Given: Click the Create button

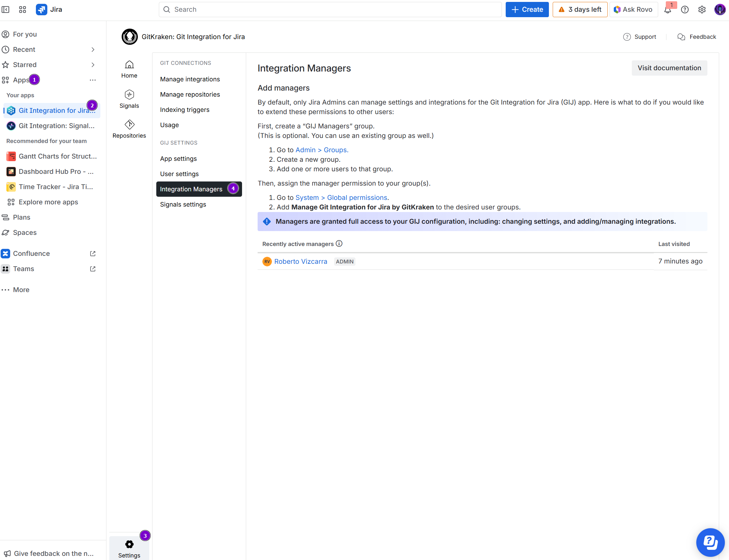Looking at the screenshot, I should [527, 9].
